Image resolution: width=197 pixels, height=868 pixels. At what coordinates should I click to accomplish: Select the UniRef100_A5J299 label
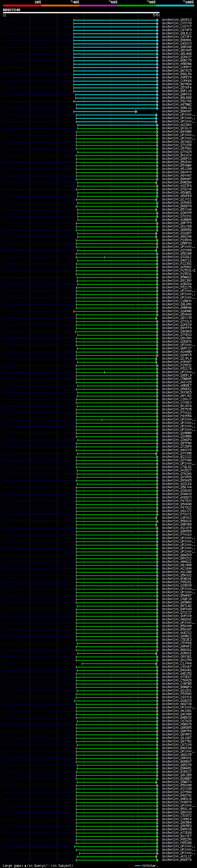[176, 169]
